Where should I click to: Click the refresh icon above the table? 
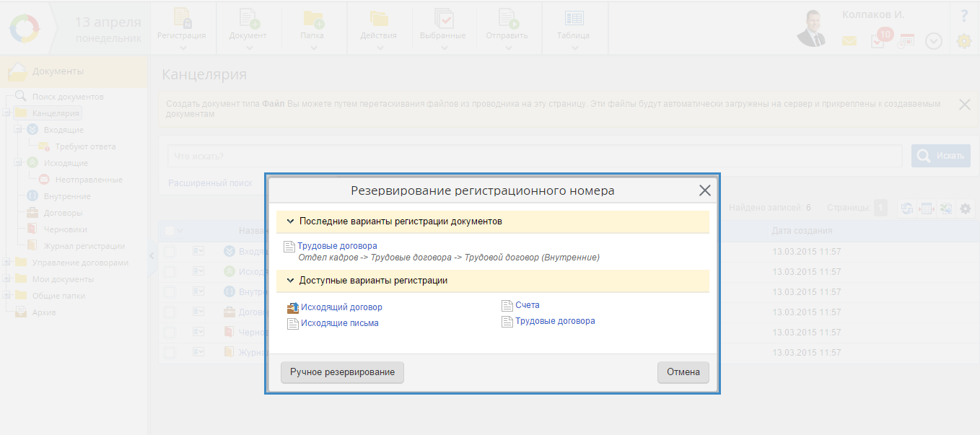tap(906, 208)
